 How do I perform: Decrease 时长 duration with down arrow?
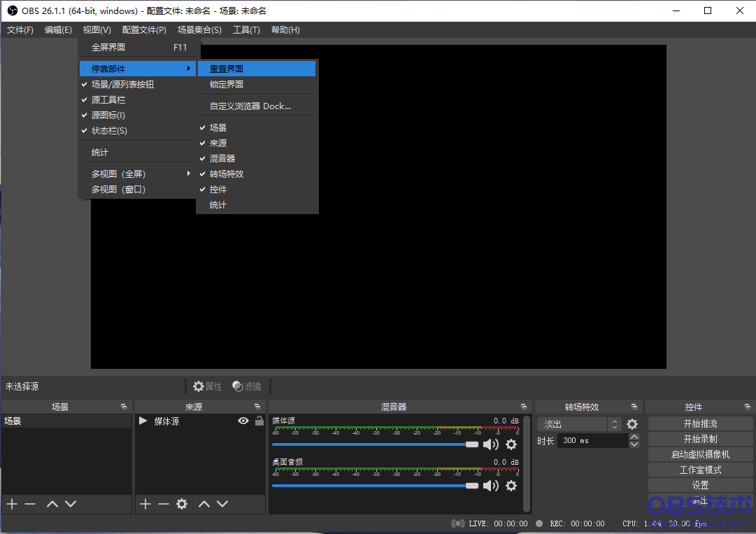(x=634, y=444)
